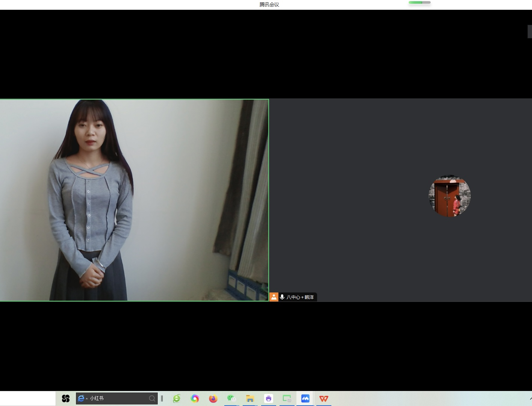Open WeChat from the taskbar
The width and height of the screenshot is (532, 406).
tap(231, 398)
